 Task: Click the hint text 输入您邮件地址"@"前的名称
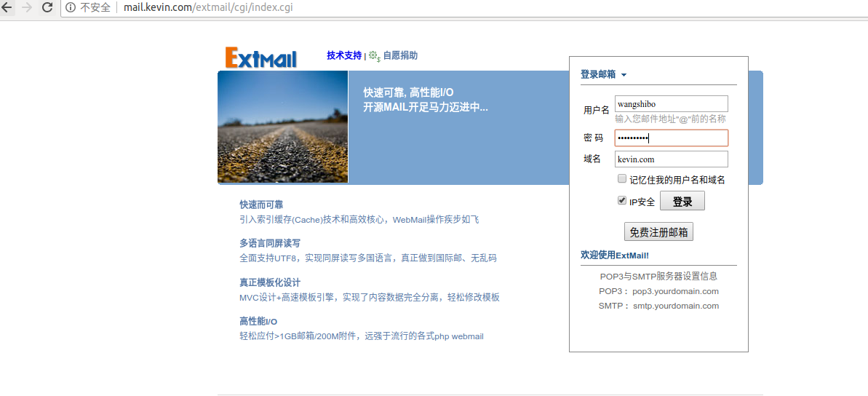coord(670,119)
